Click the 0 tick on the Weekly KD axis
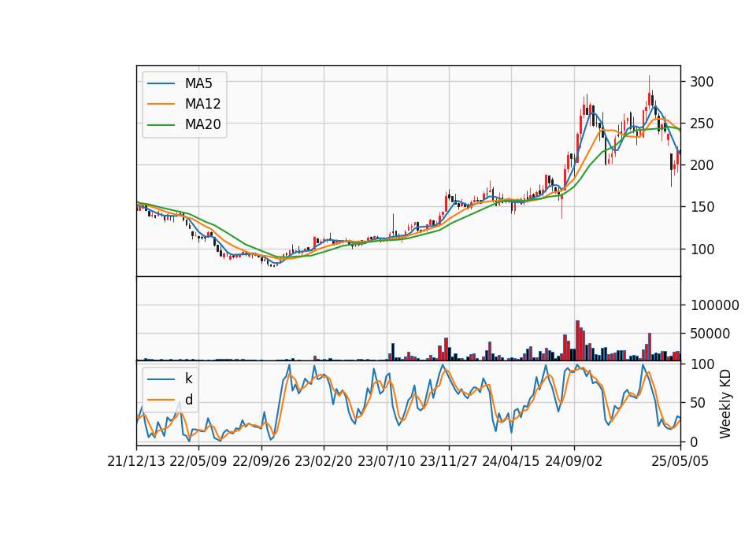This screenshot has width=756, height=543. (694, 441)
